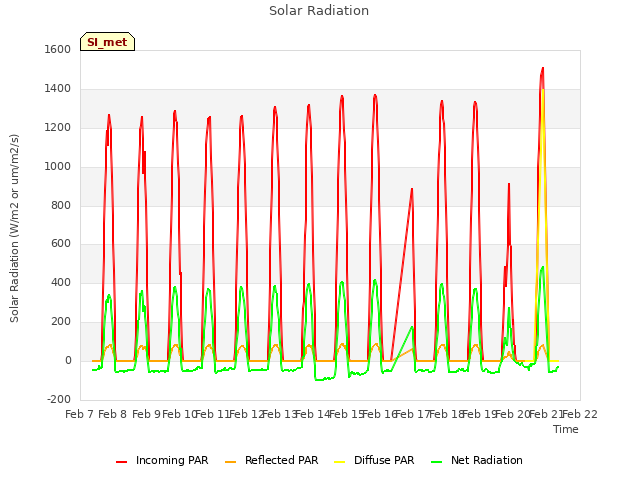Click the Incoming PAR legend label

click(x=172, y=460)
